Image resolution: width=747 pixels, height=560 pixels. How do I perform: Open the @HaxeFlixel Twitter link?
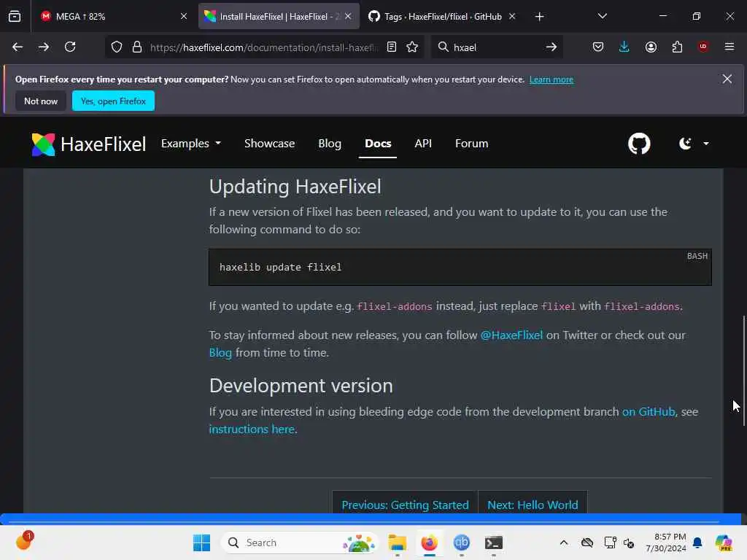[511, 335]
